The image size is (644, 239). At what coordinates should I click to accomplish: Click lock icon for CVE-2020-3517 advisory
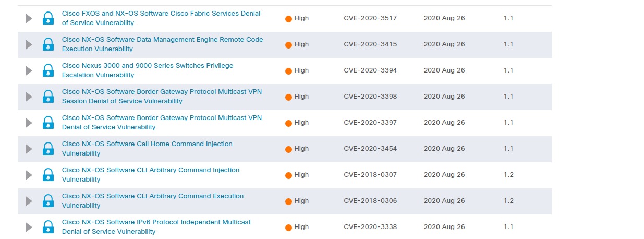tap(48, 18)
